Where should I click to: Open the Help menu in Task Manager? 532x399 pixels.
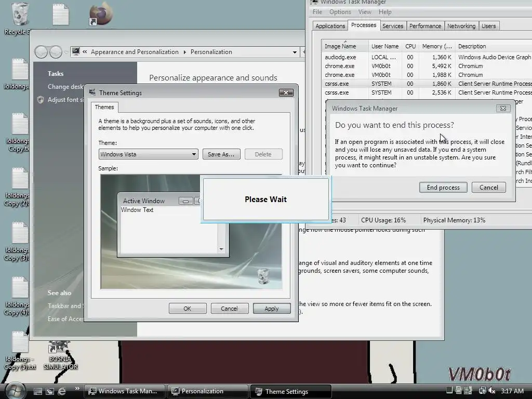click(385, 12)
